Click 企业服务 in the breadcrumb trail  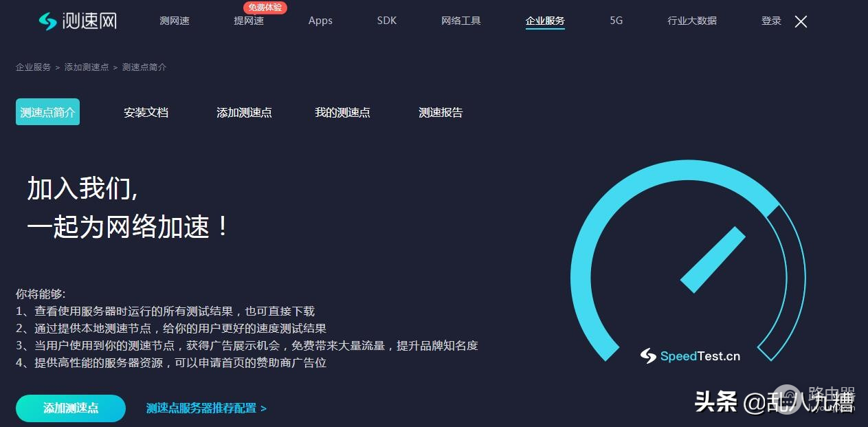pos(32,67)
